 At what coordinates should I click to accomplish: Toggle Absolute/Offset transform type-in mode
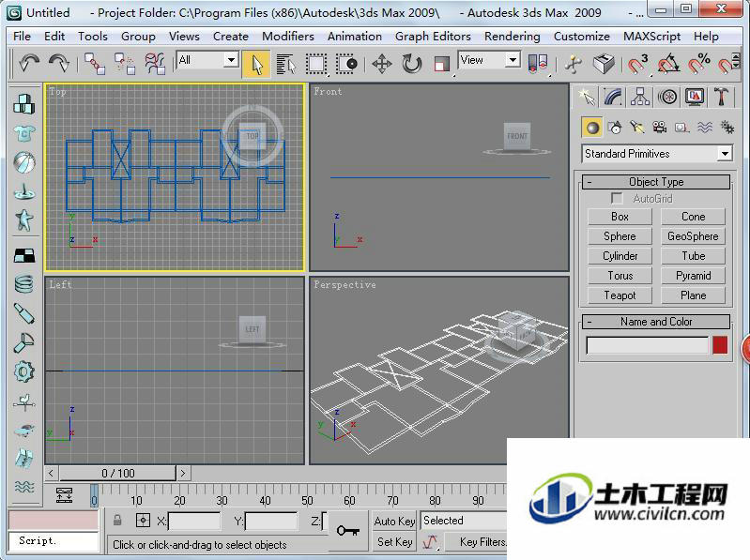(x=143, y=521)
